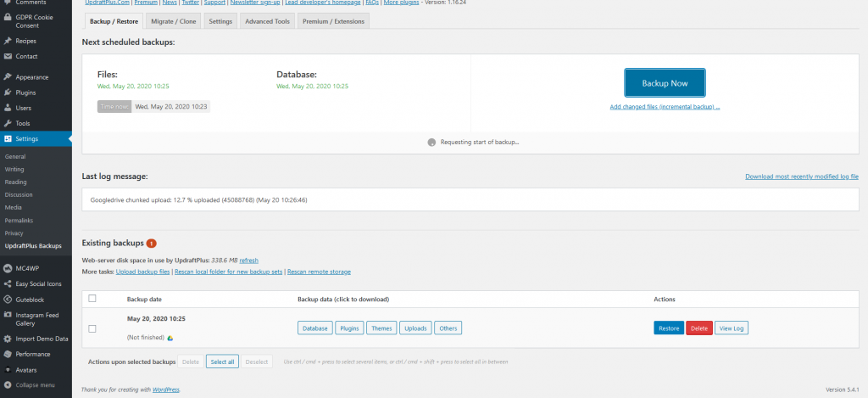Viewport: 868px width, 398px height.
Task: Click the refresh link for disk space
Action: coord(248,260)
